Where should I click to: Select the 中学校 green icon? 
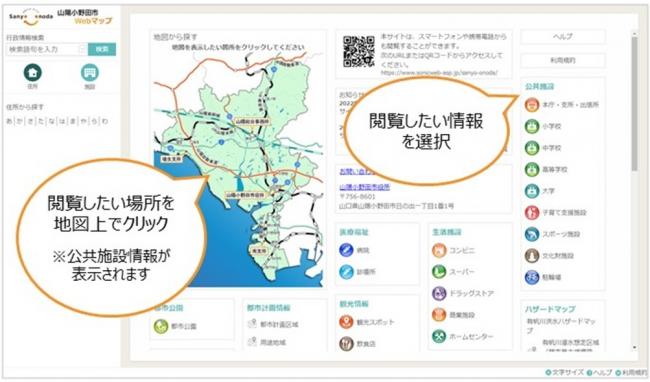coord(532,148)
